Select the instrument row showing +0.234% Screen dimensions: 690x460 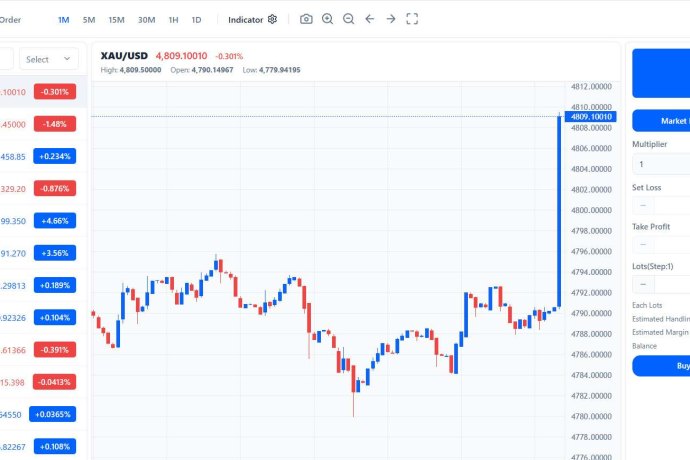[43, 156]
